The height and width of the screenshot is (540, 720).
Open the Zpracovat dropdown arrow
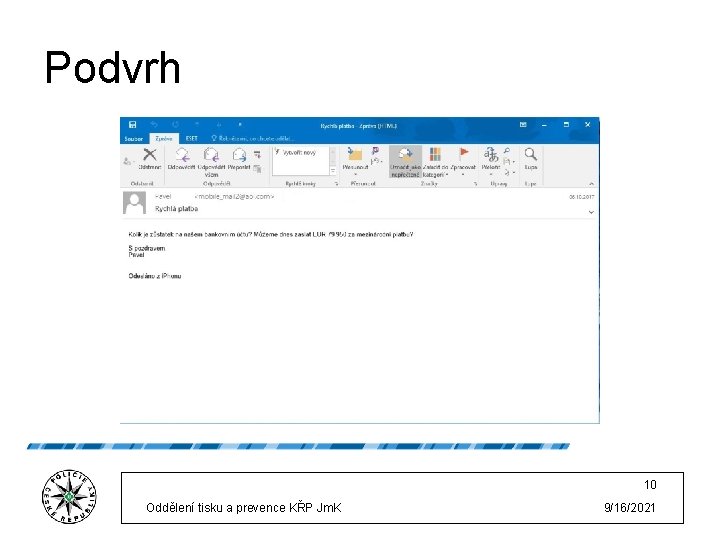coord(463,174)
